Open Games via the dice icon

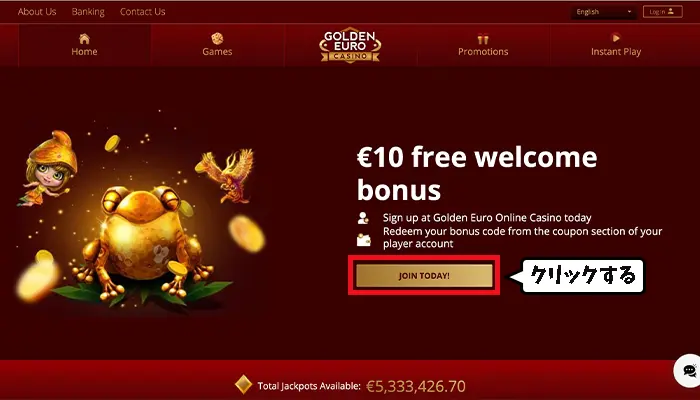tap(217, 38)
